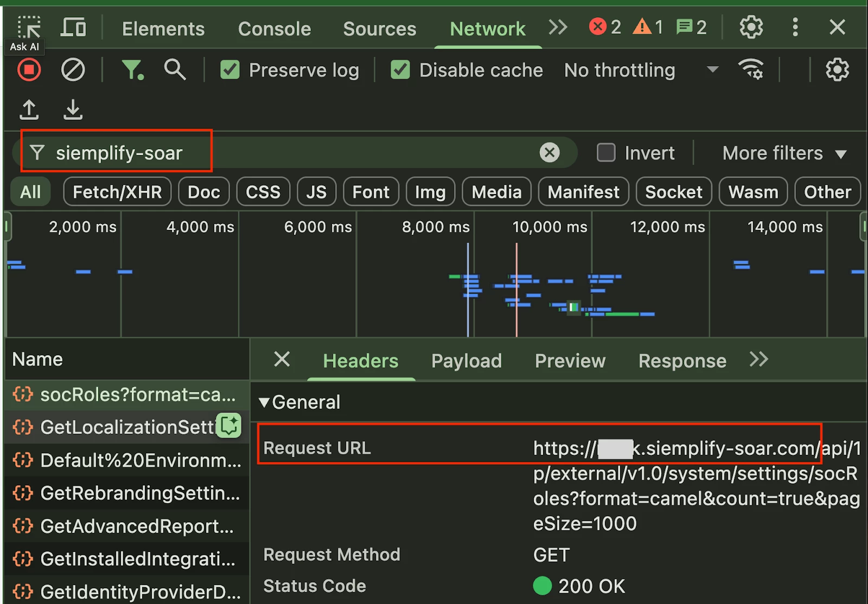Close the request details pane

point(282,359)
